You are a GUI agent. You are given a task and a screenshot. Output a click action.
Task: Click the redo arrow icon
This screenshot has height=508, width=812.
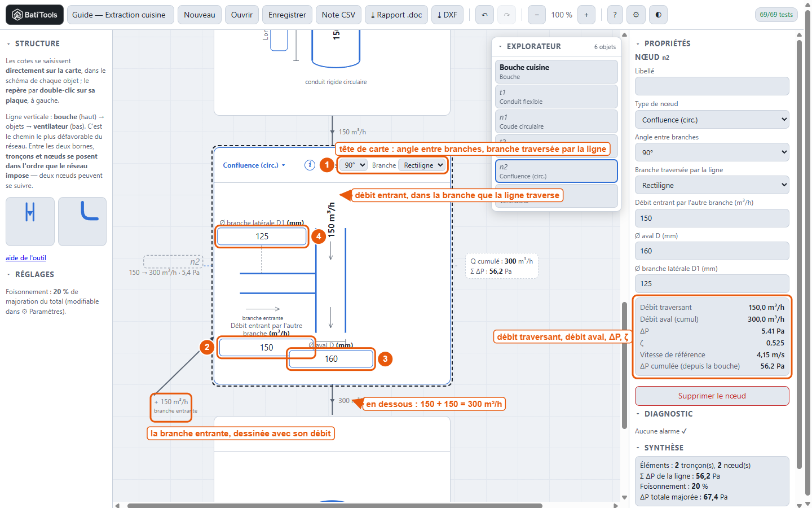click(x=506, y=15)
